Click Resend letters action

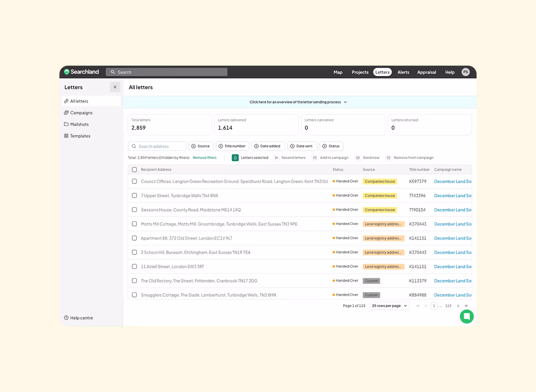[x=290, y=158]
